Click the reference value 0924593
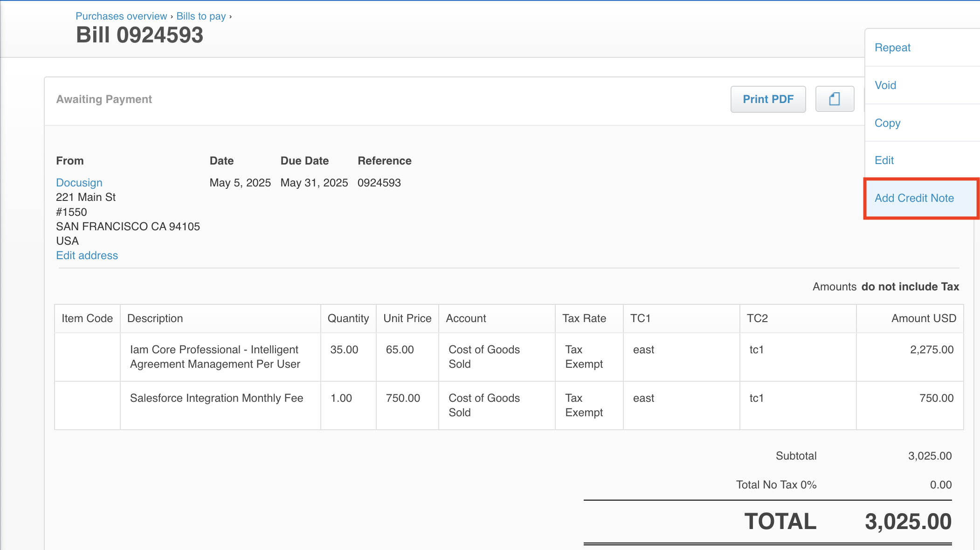Image resolution: width=980 pixels, height=550 pixels. [379, 183]
